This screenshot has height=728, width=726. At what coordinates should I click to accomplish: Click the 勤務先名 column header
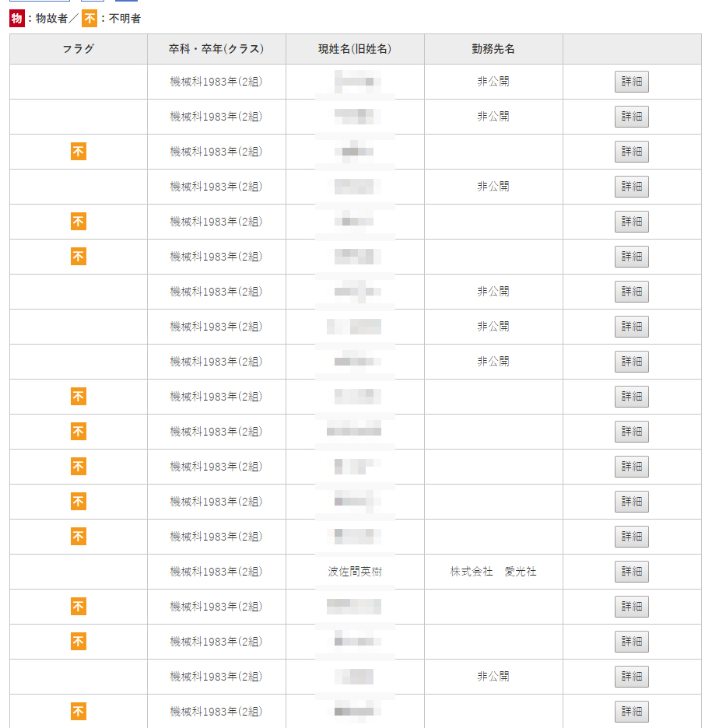[x=493, y=49]
